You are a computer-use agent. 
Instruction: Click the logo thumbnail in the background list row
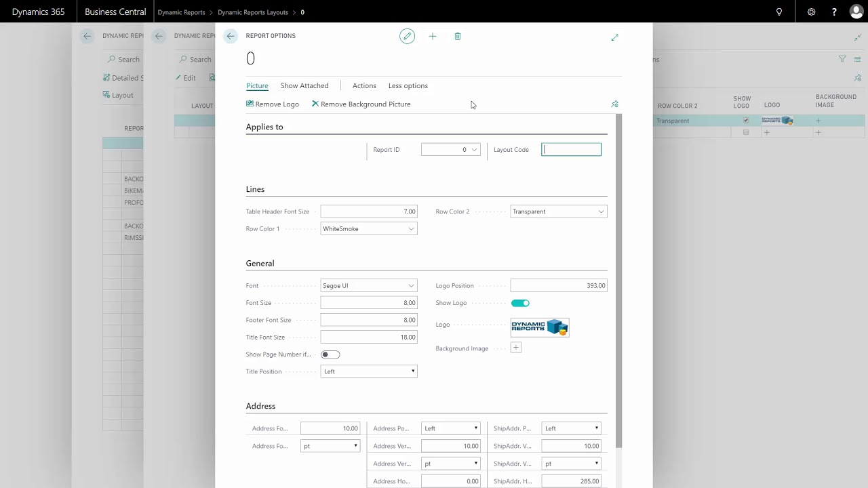(777, 121)
